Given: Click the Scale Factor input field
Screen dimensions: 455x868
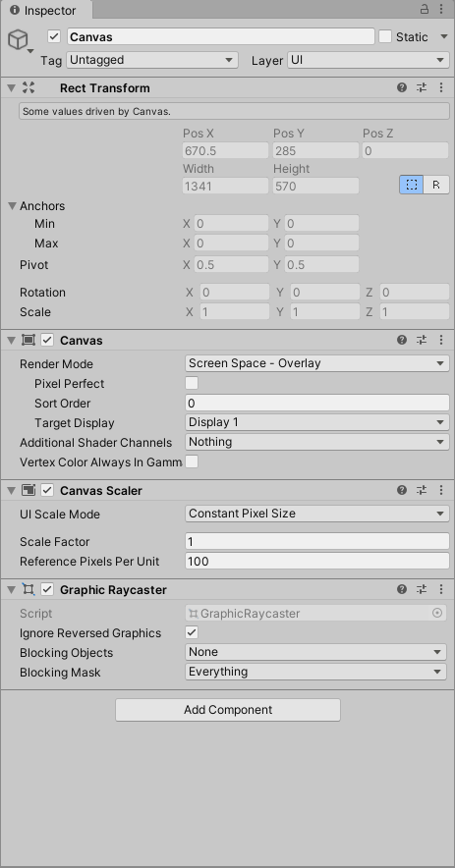Looking at the screenshot, I should click(x=317, y=541).
